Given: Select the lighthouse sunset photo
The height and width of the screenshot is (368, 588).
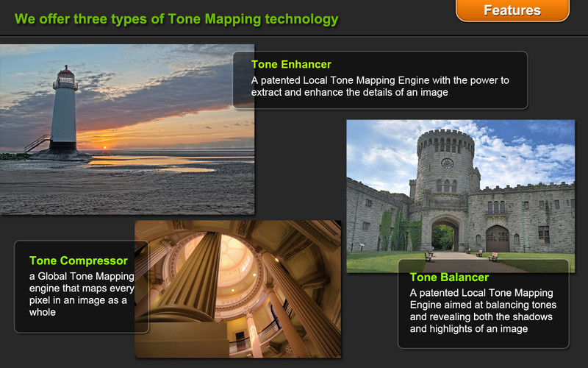Looking at the screenshot, I should (x=127, y=130).
